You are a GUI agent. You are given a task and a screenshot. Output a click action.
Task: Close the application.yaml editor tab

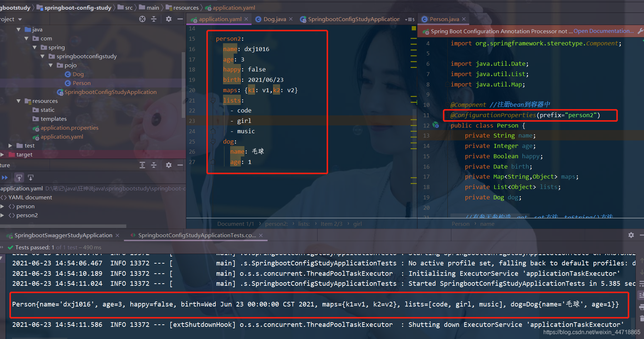[x=247, y=19]
